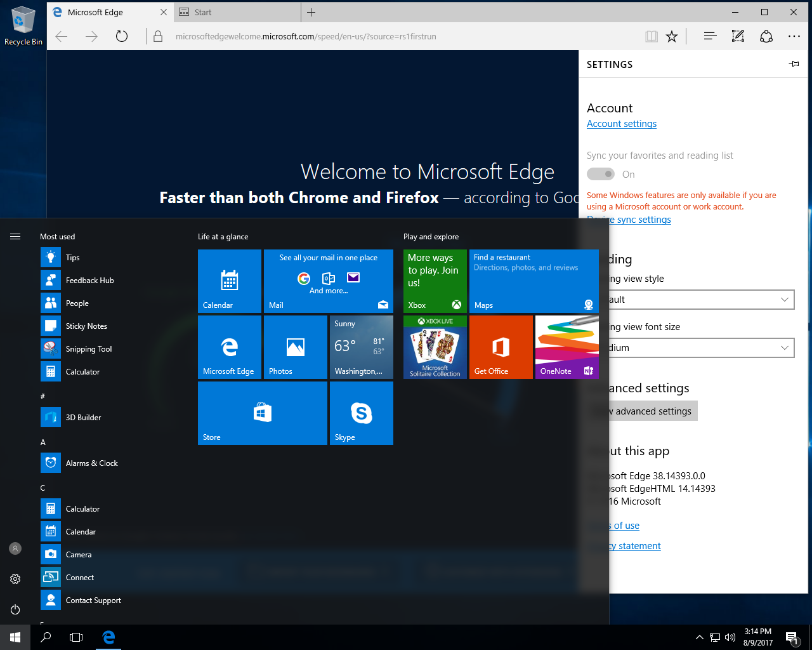Close the Microsoft Edge tab
Image resolution: width=812 pixels, height=650 pixels.
point(164,12)
